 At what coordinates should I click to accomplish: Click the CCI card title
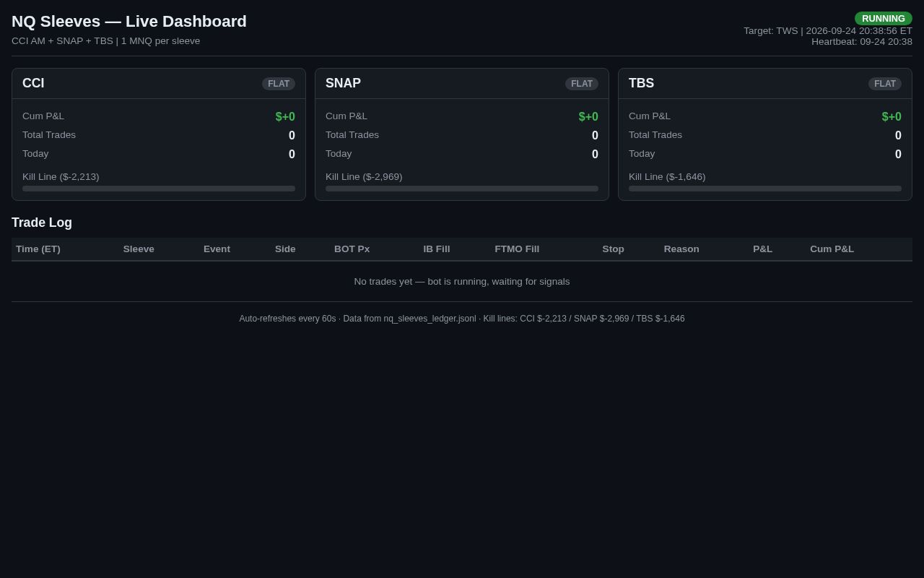[33, 83]
